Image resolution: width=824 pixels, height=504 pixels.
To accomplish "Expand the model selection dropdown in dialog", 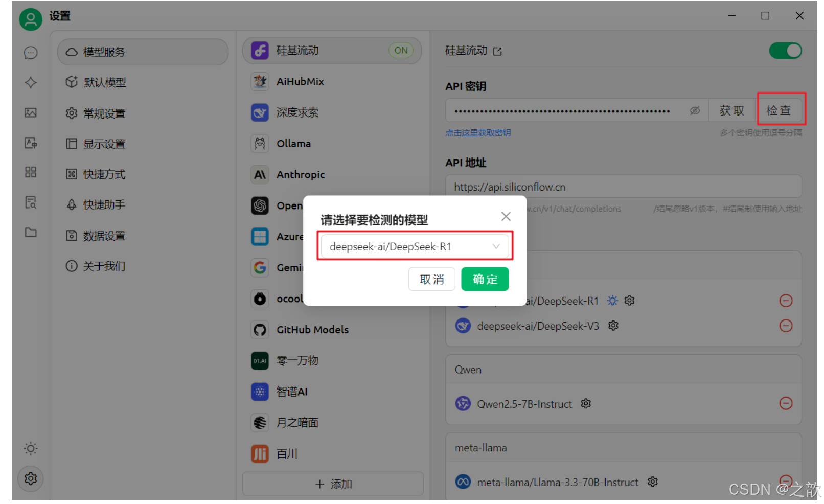I will pos(415,247).
